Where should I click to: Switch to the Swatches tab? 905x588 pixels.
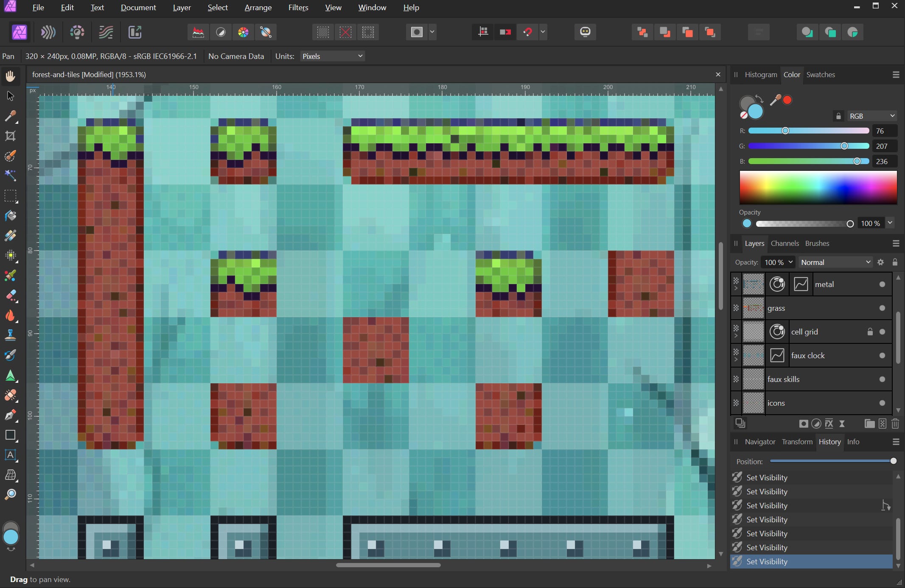tap(820, 75)
